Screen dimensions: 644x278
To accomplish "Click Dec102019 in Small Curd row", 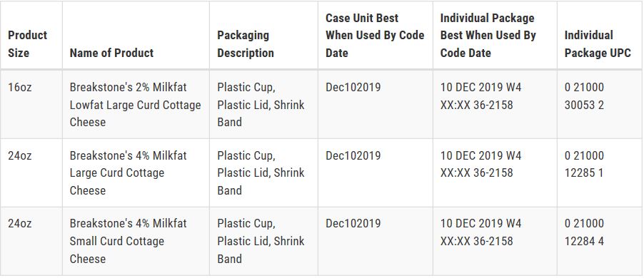I will click(x=353, y=223).
